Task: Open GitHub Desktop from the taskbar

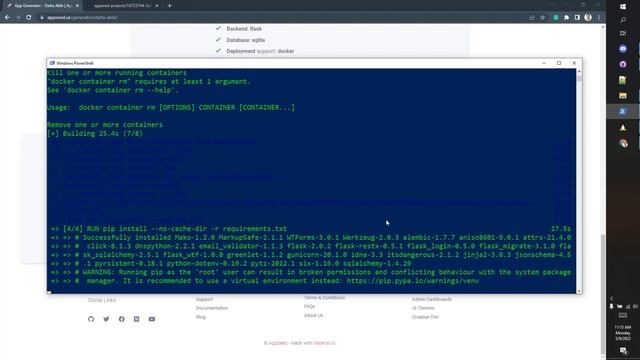Action: [x=623, y=64]
